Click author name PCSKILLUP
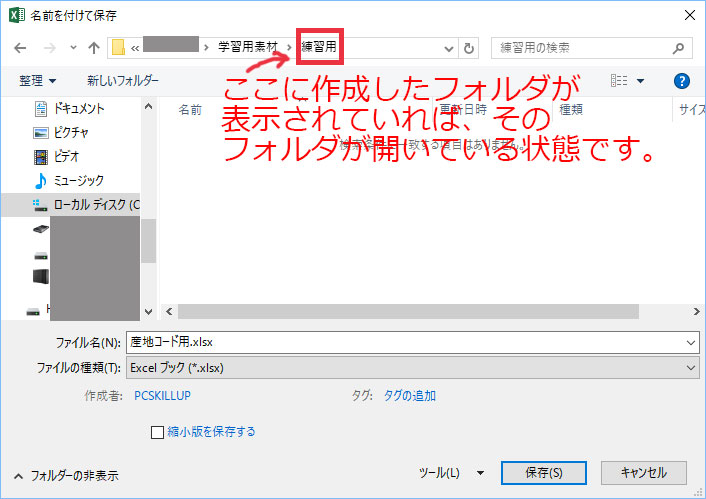Viewport: 706px width, 499px height. click(x=163, y=395)
